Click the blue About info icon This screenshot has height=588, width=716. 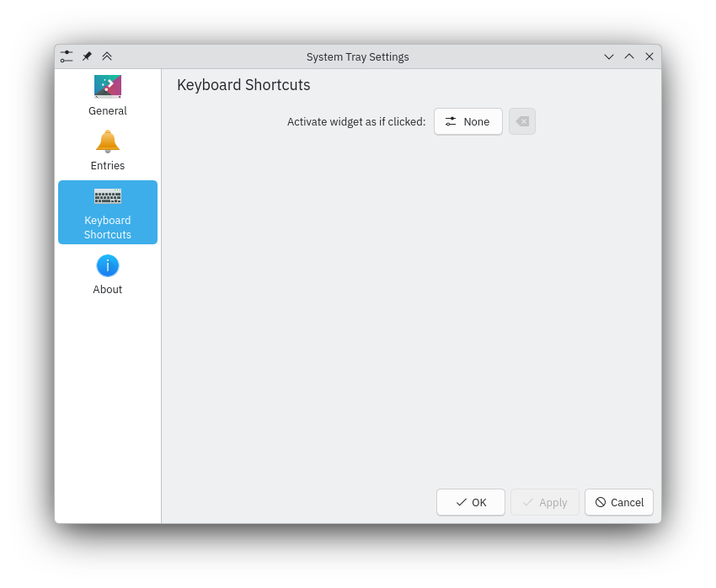click(x=108, y=266)
